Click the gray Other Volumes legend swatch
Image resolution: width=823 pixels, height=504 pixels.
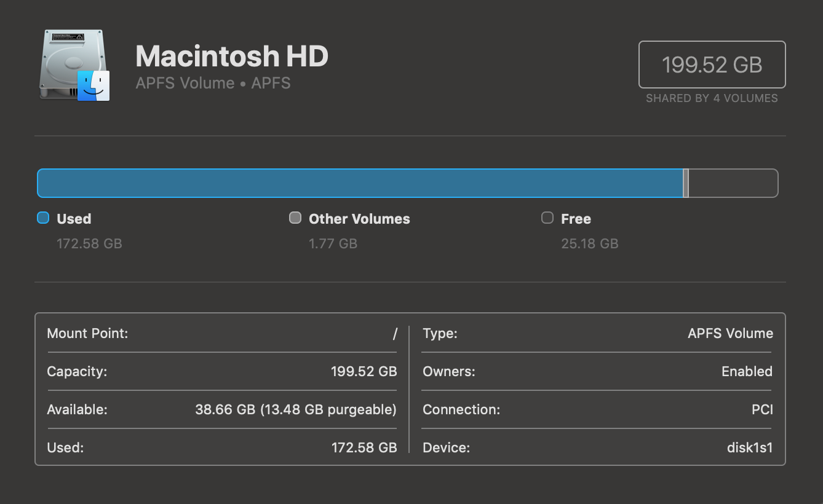tap(295, 218)
